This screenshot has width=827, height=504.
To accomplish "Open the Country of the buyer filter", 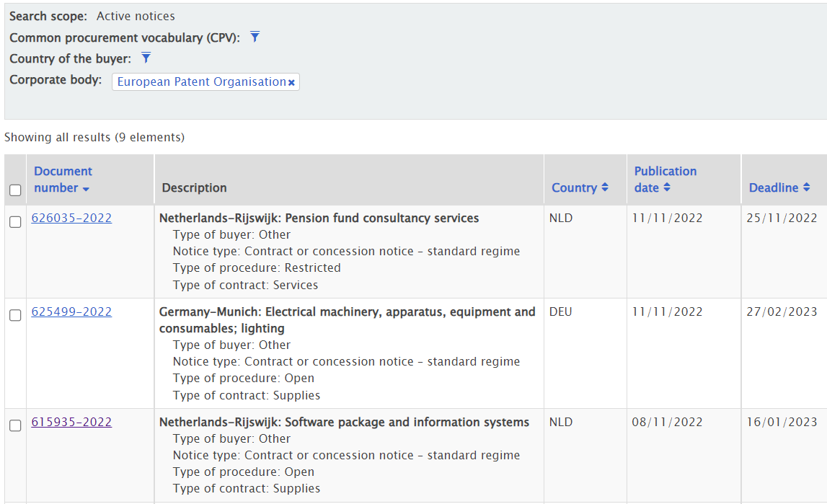I will pyautogui.click(x=146, y=58).
